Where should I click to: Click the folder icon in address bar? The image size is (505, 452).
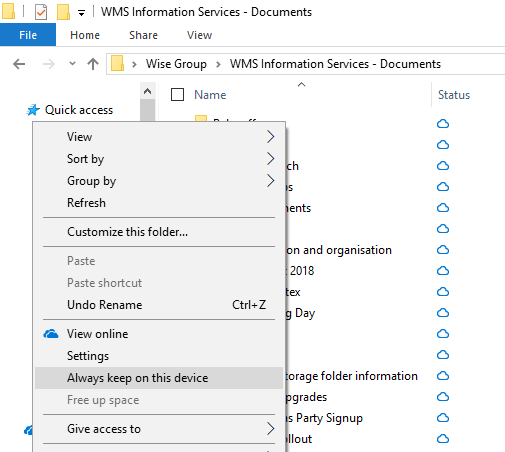tap(117, 63)
